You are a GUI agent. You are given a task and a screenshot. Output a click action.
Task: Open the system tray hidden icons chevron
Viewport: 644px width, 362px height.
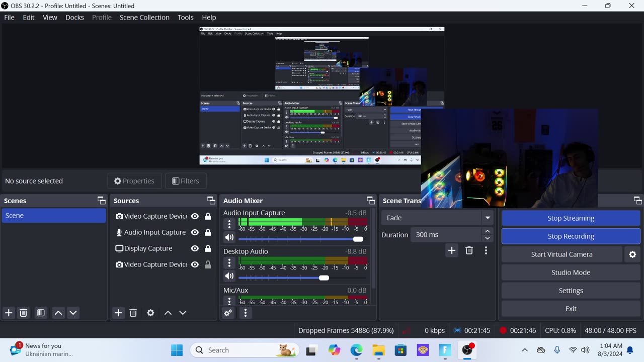coord(525,350)
